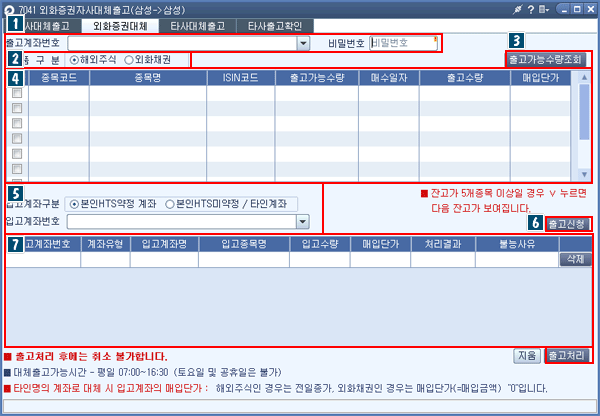
Task: Click the 출고가능수량 column header
Action: point(317,78)
